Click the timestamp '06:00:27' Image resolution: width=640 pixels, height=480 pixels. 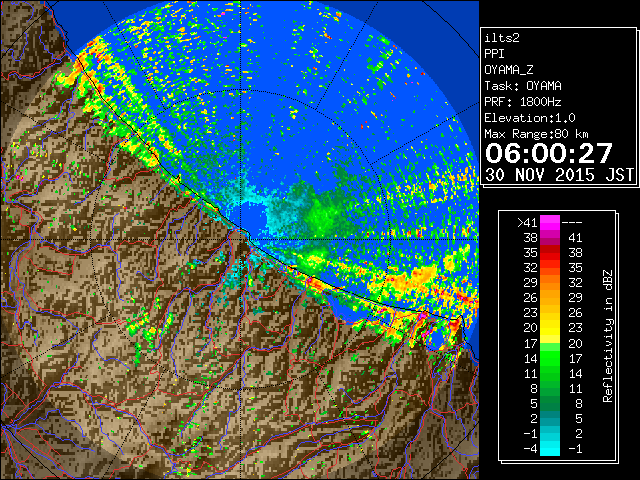[549, 153]
